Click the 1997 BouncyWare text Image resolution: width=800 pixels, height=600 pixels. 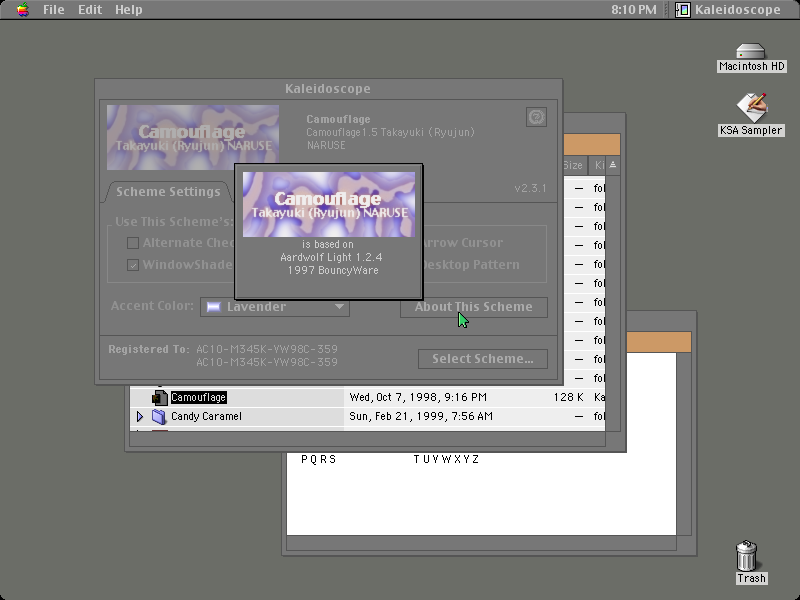coord(333,270)
